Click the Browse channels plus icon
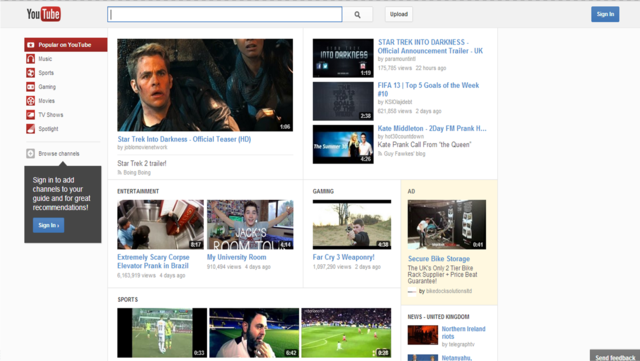640x361 pixels. (31, 154)
